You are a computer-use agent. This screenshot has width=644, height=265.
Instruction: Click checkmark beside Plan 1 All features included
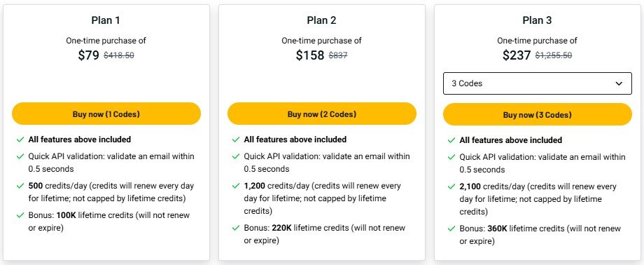(20, 140)
